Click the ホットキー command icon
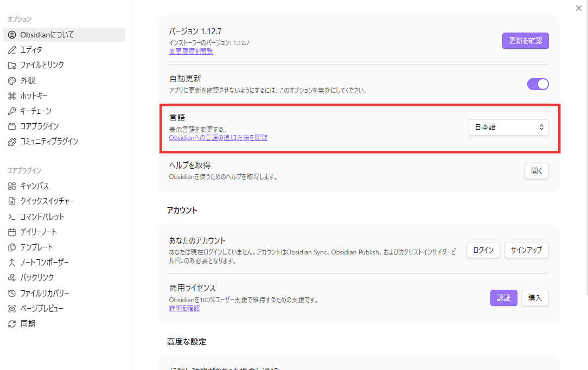This screenshot has width=588, height=370. 12,96
